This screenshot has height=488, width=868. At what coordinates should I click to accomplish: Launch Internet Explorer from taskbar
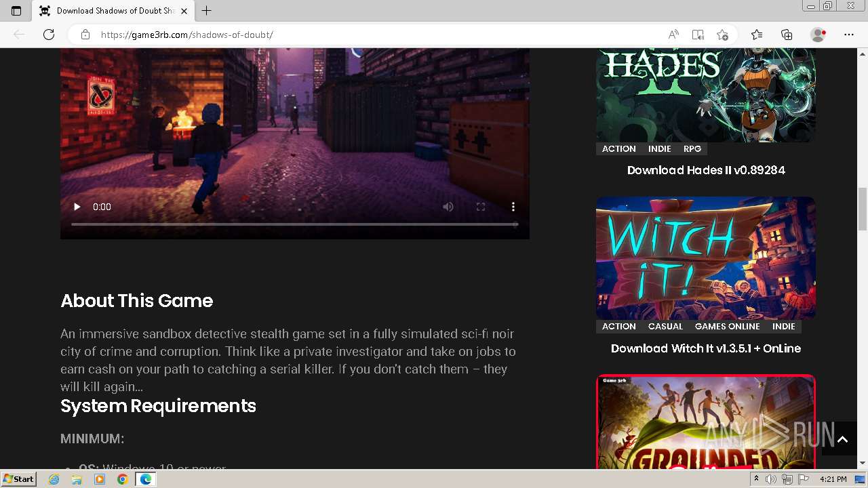(x=54, y=479)
